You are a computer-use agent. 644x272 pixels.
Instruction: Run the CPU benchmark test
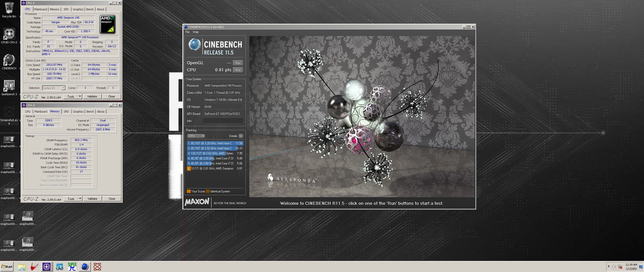tap(238, 70)
